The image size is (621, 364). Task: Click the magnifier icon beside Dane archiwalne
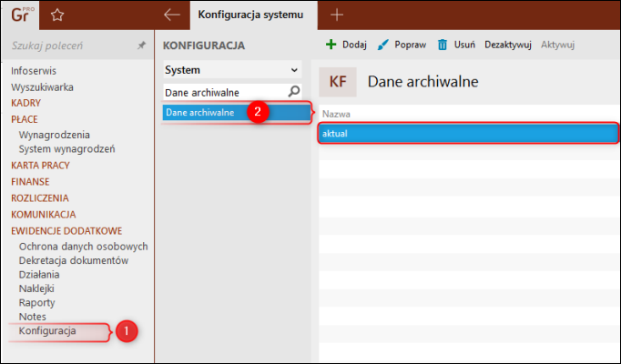293,92
